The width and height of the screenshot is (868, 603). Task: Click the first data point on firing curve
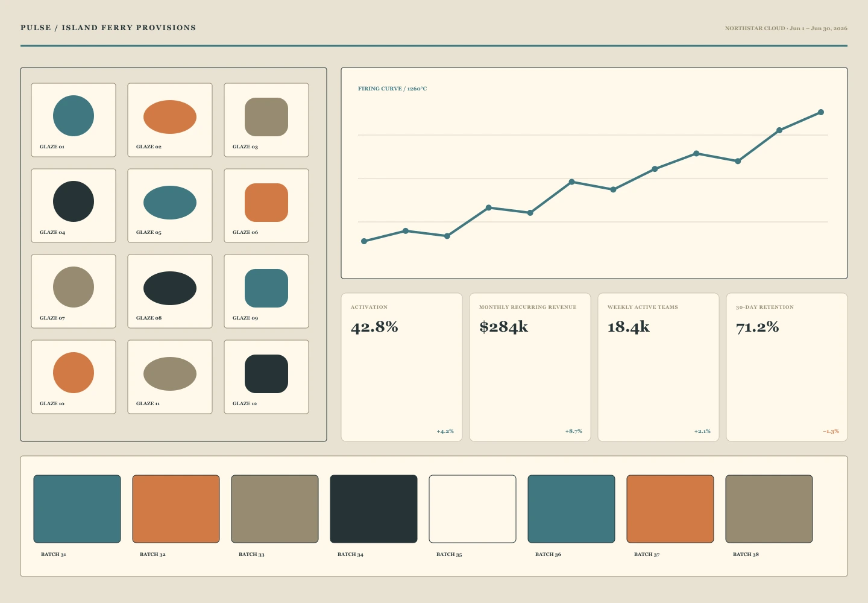tap(364, 241)
